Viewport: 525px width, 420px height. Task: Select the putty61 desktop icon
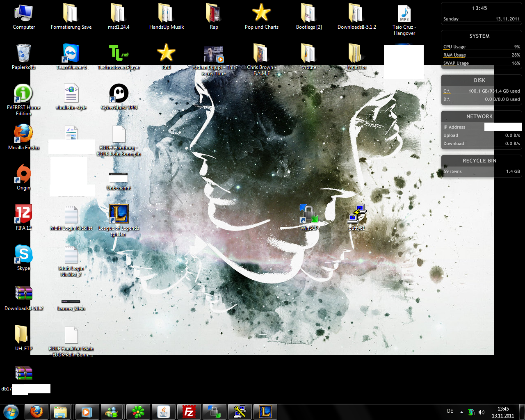click(x=356, y=214)
